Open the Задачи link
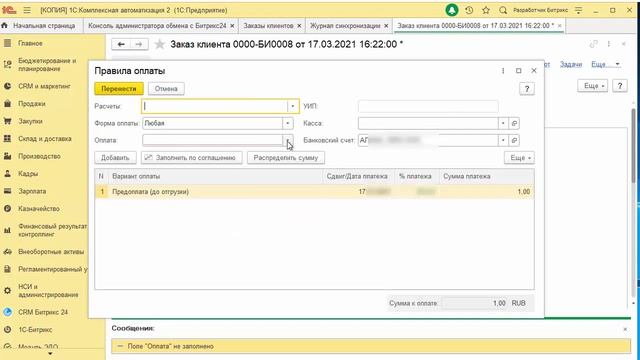Screen dimensions: 640x360 click(x=571, y=64)
